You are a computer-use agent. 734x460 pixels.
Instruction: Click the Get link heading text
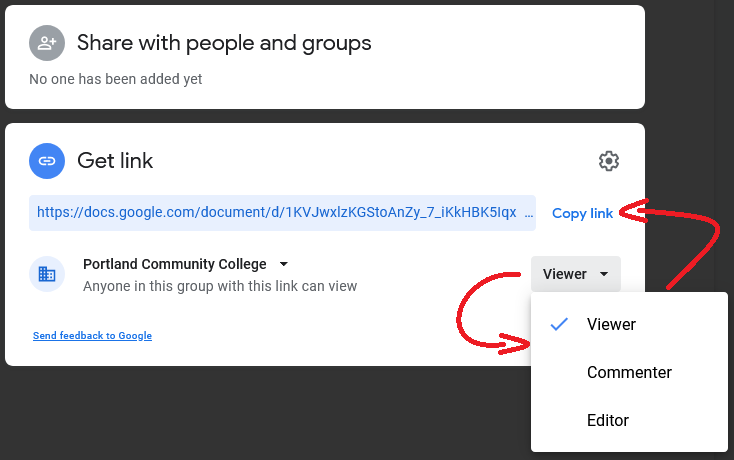[x=115, y=160]
